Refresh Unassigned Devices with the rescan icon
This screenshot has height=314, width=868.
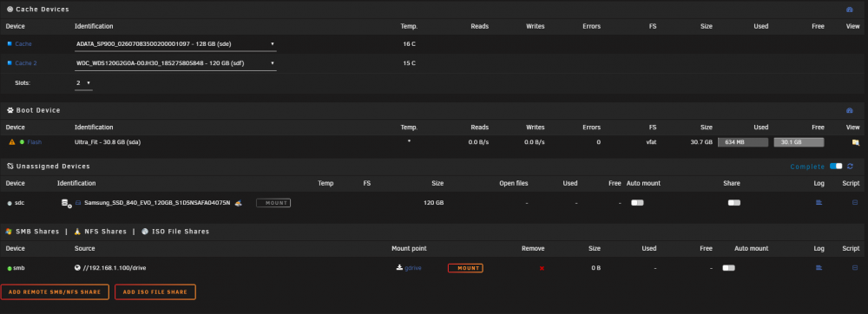pyautogui.click(x=851, y=167)
